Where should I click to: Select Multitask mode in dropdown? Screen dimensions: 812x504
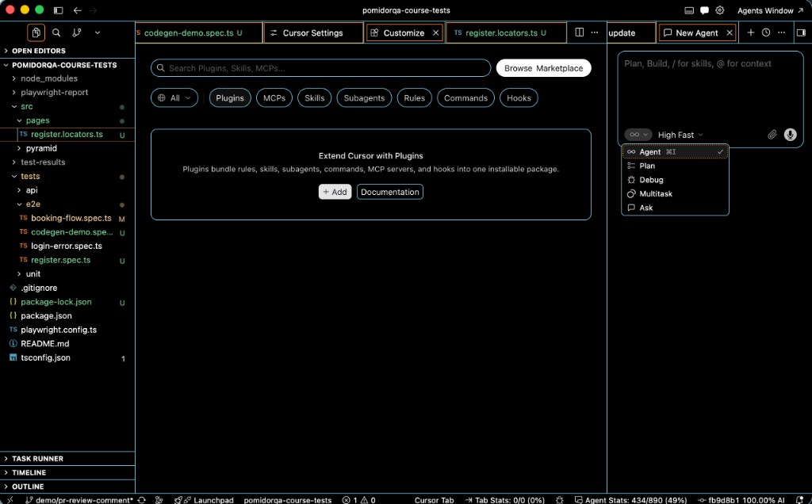pyautogui.click(x=675, y=193)
